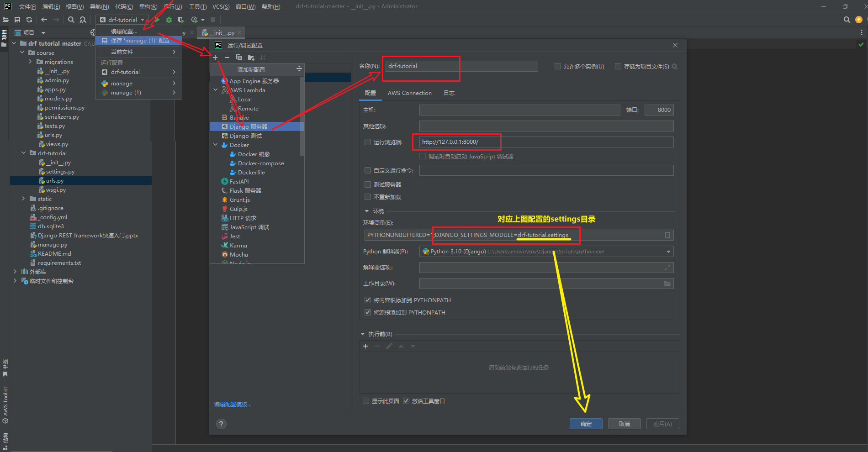
Task: Check the 不重新加载 checkbox
Action: pyautogui.click(x=368, y=197)
